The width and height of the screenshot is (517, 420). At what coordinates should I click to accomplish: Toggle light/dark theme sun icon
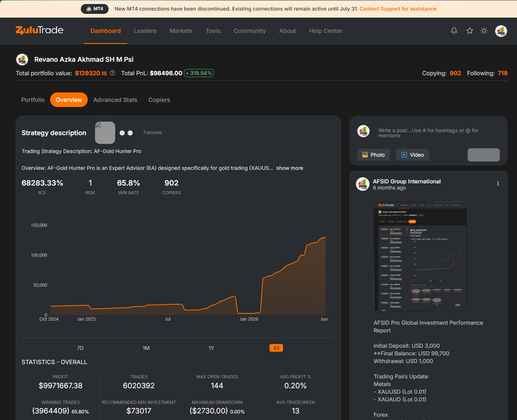pos(484,31)
